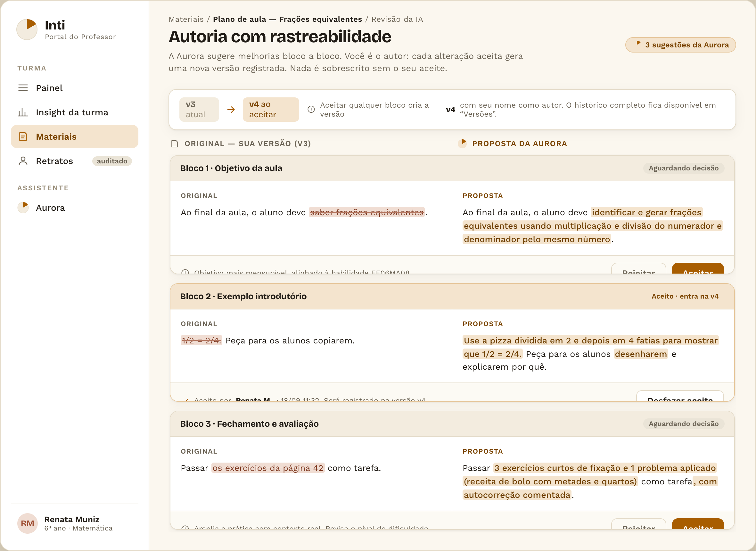Click the Inti logo icon
This screenshot has height=551, width=756.
(27, 29)
